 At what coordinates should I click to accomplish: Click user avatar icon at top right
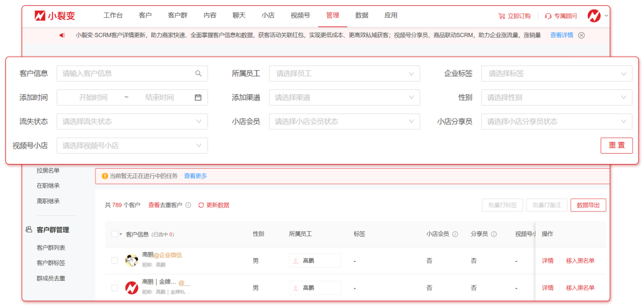pyautogui.click(x=594, y=15)
